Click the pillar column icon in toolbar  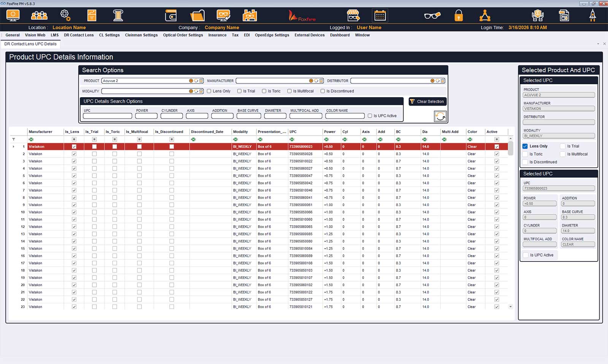coord(118,16)
